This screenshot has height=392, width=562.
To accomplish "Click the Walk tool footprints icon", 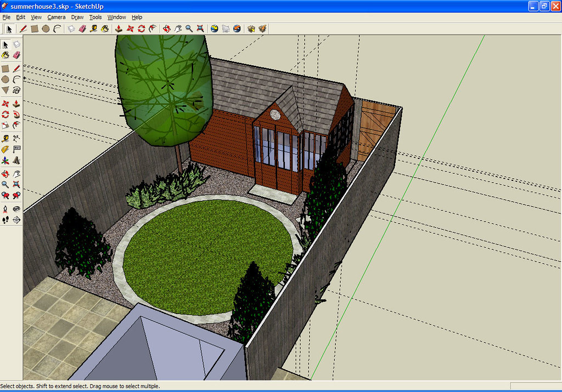I will tap(5, 220).
